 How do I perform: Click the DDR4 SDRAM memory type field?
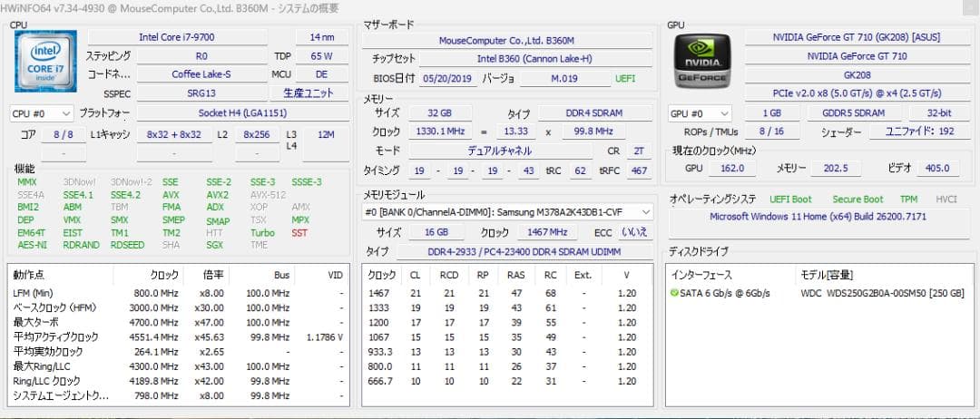pyautogui.click(x=594, y=113)
